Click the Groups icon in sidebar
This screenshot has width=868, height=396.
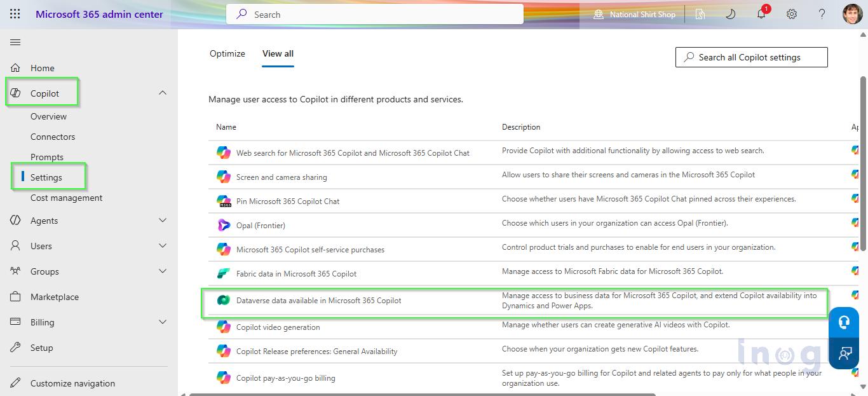pos(16,271)
